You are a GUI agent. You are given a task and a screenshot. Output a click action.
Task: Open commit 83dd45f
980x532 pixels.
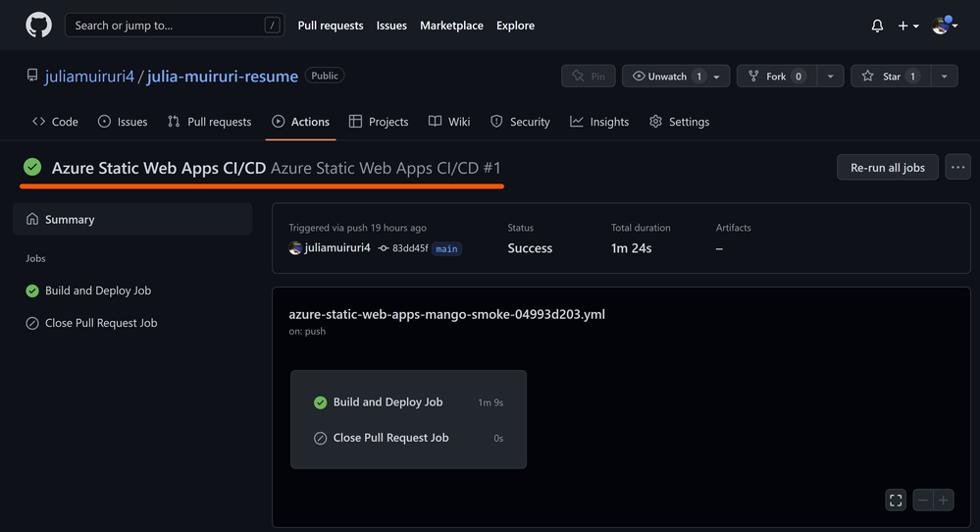click(410, 248)
